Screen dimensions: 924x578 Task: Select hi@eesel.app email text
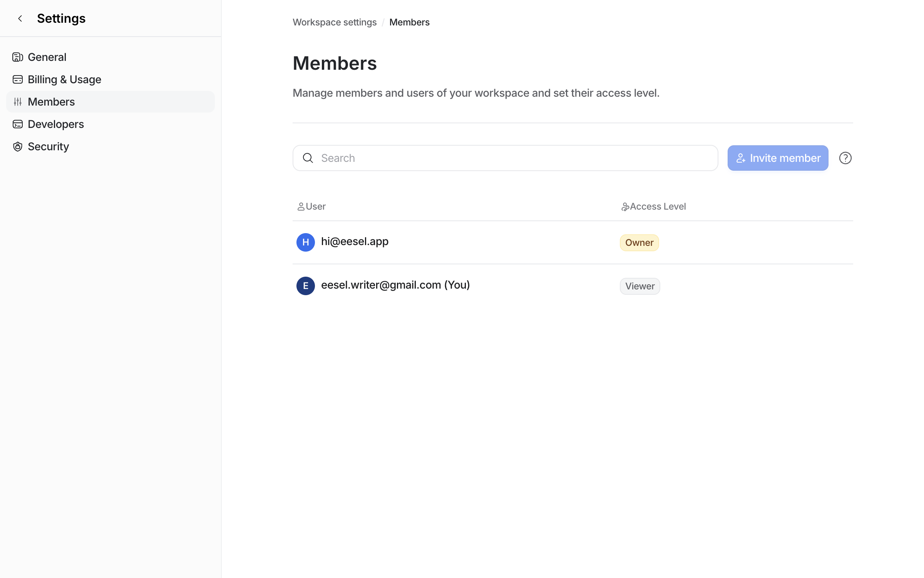coord(355,242)
